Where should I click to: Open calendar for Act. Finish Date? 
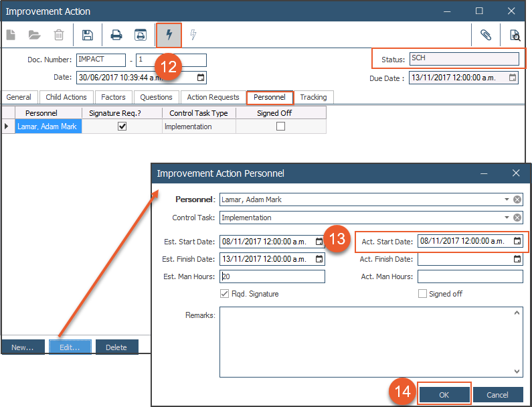(517, 259)
